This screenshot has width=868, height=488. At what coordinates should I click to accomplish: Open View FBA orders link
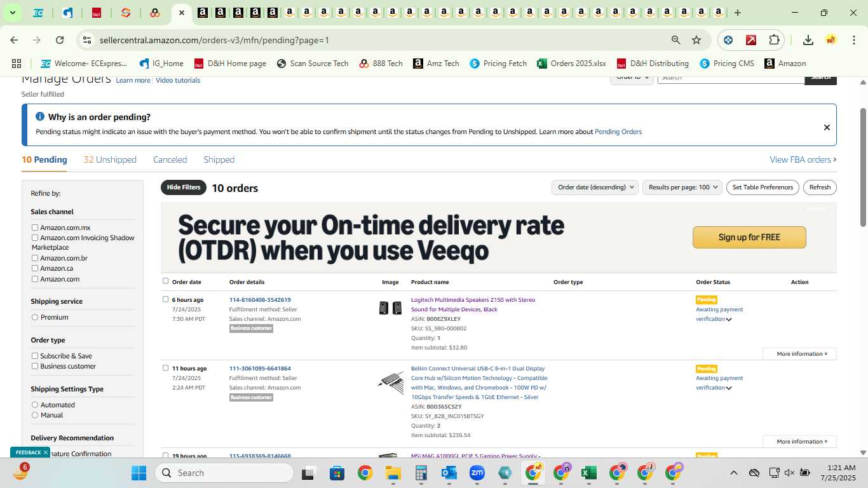tap(803, 159)
